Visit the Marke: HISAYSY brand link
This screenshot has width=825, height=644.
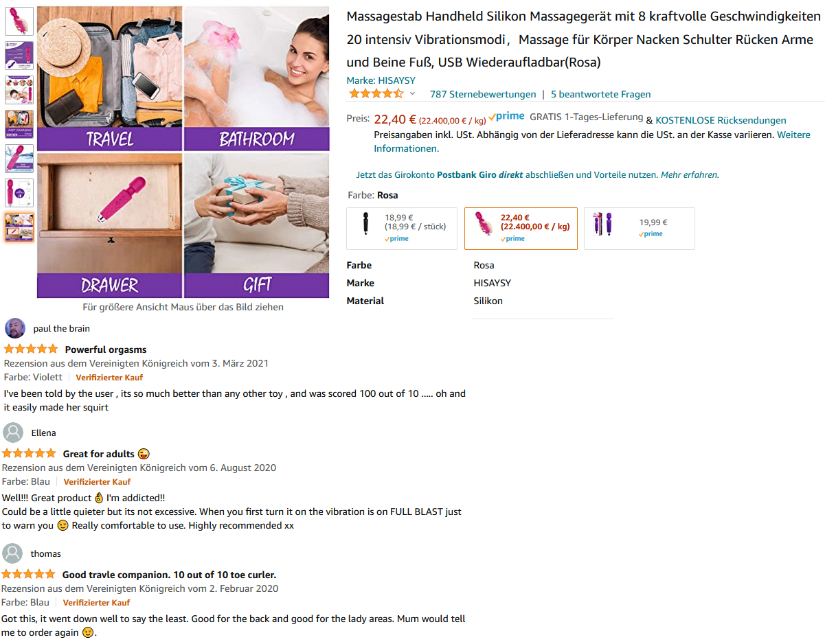pos(381,80)
